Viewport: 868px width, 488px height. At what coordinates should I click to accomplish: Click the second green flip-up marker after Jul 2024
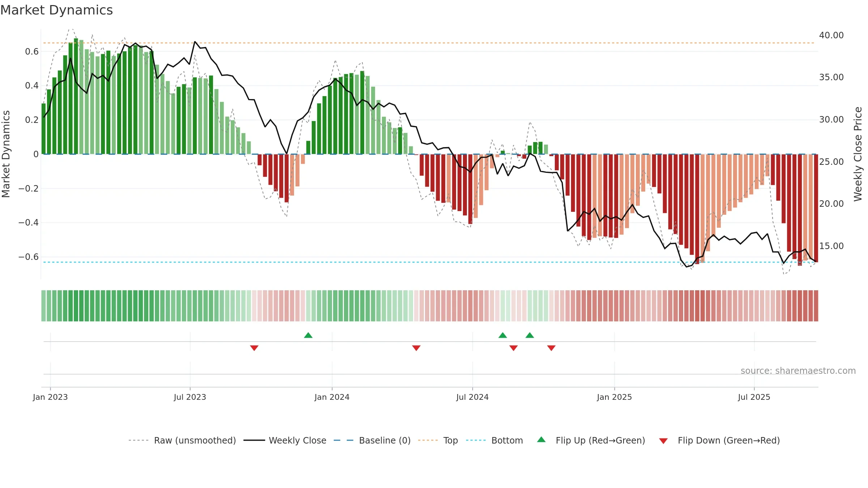click(x=530, y=335)
